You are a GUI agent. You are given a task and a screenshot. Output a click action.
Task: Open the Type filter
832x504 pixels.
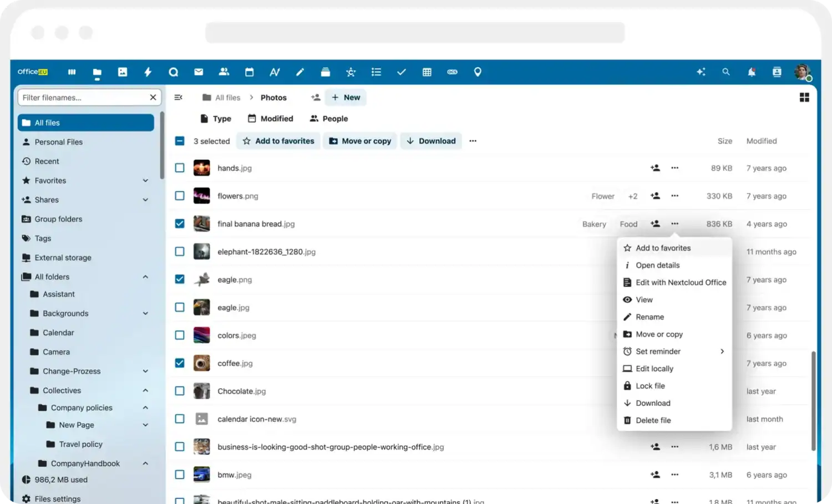point(215,119)
